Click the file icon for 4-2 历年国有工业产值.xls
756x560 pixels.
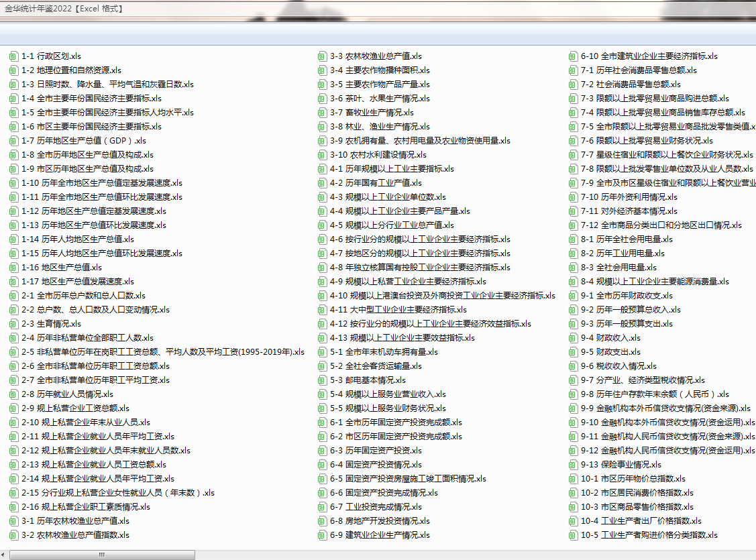pyautogui.click(x=322, y=183)
